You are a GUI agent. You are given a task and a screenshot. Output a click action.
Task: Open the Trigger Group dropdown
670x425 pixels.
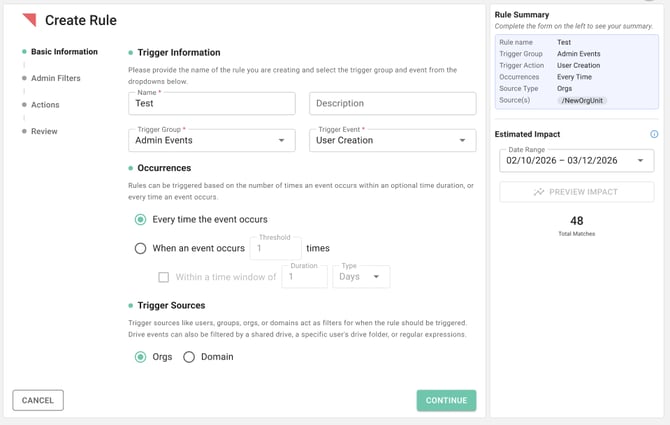point(212,141)
